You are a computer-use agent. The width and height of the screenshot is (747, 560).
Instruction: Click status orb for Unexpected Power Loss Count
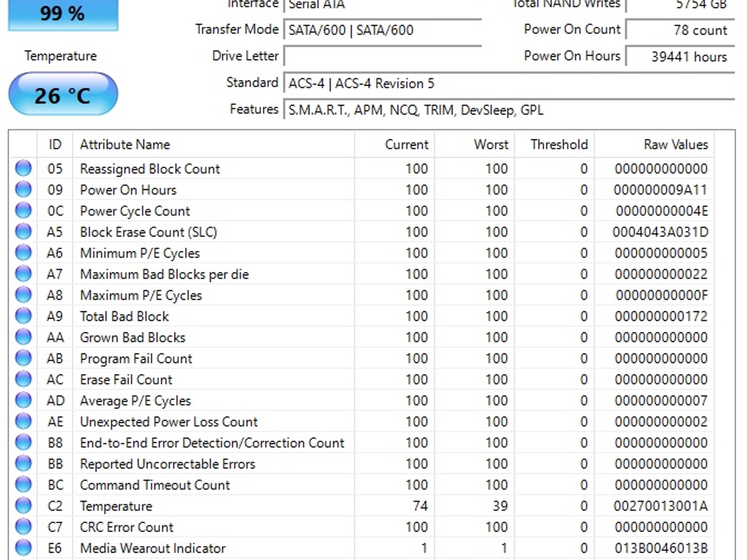tap(23, 421)
